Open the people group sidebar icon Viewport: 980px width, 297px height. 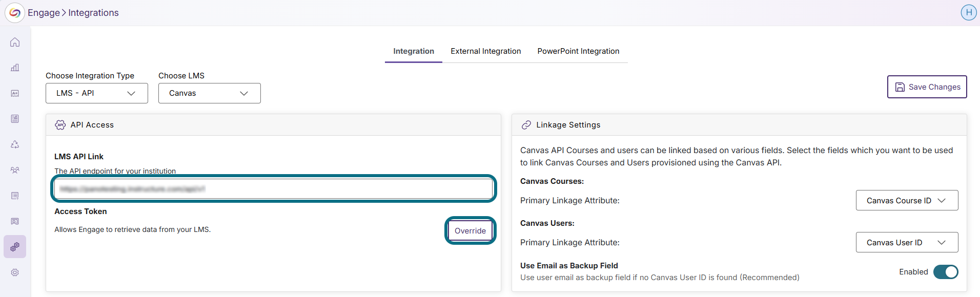click(x=15, y=170)
